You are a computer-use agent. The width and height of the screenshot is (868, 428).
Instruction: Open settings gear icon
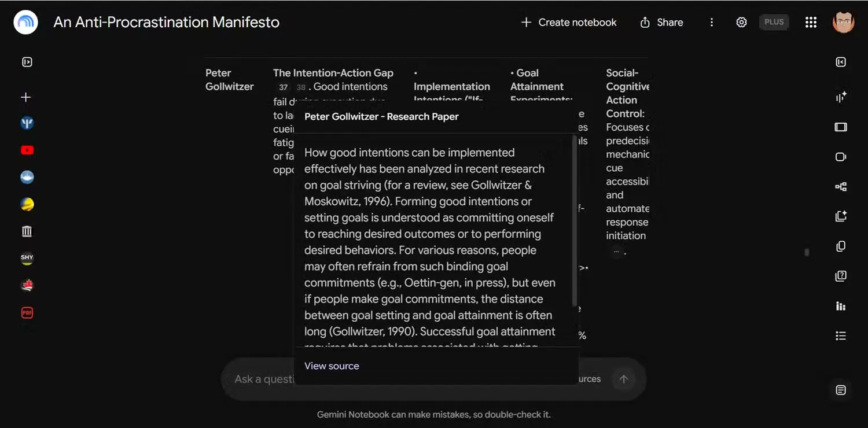[741, 23]
